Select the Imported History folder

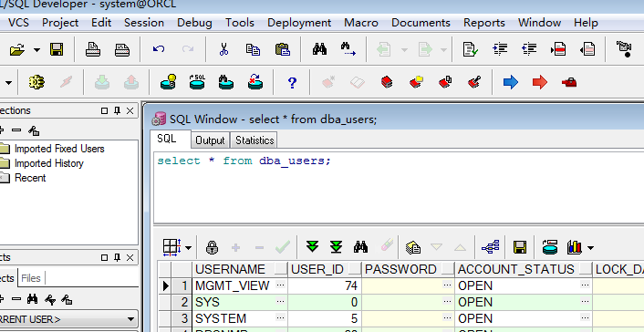click(49, 163)
